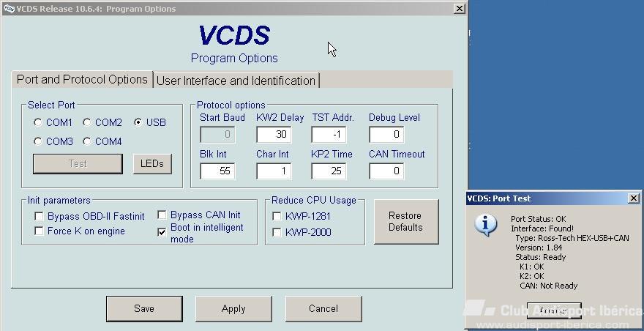Image resolution: width=644 pixels, height=331 pixels.
Task: Click the info icon in Port Test dialog
Action: (x=486, y=226)
